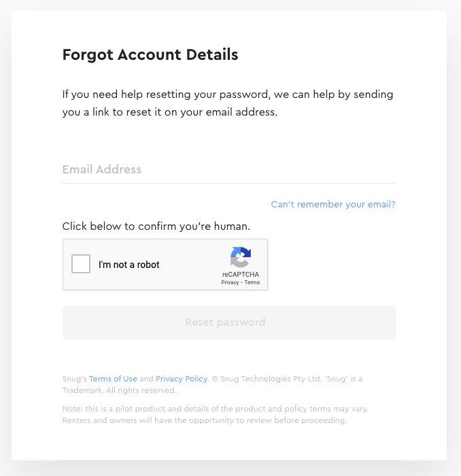
Task: Click the reCAPTCHA swirl logo icon
Action: 240,258
